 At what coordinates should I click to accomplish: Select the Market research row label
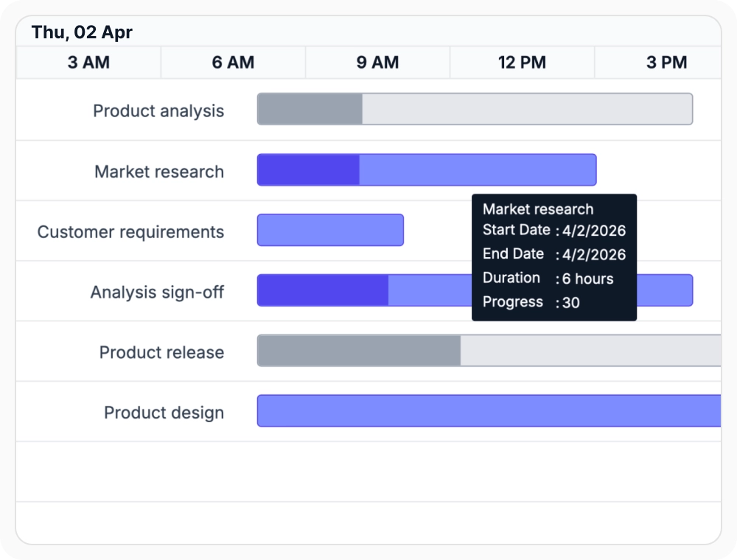click(x=159, y=172)
